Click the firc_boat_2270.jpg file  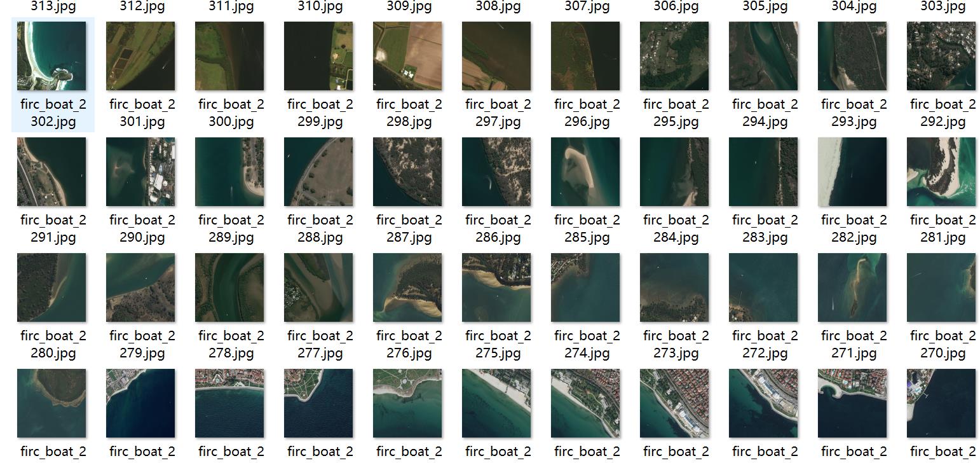(x=941, y=287)
